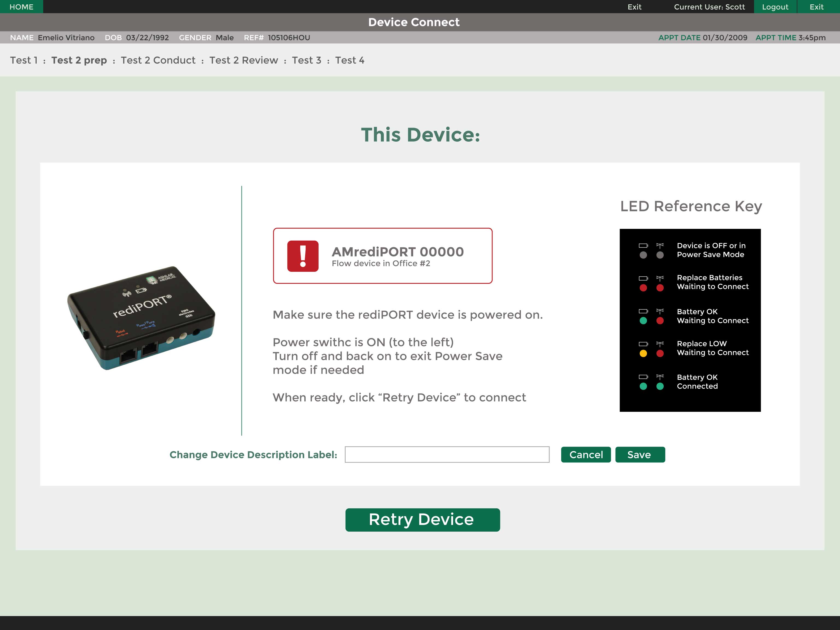840x630 pixels.
Task: Click the battery icon in the LED Reference Key
Action: pyautogui.click(x=644, y=246)
